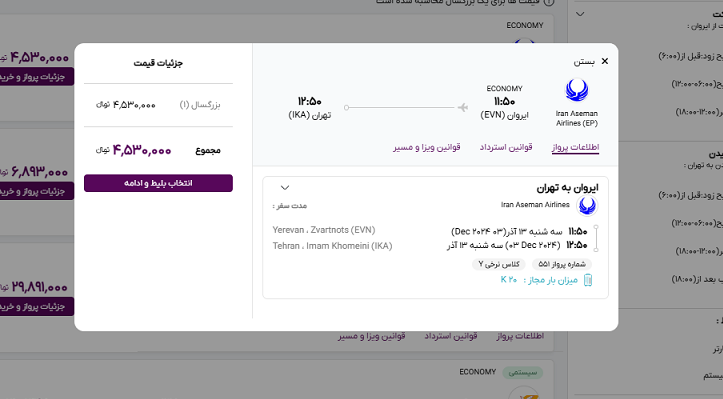The width and height of the screenshot is (723, 399).
Task: Click the بستن close label
Action: point(584,61)
